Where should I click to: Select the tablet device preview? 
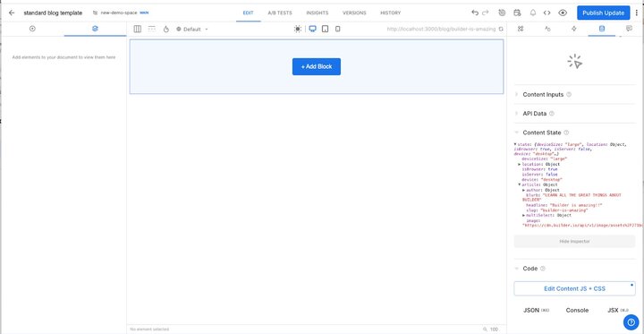[325, 29]
